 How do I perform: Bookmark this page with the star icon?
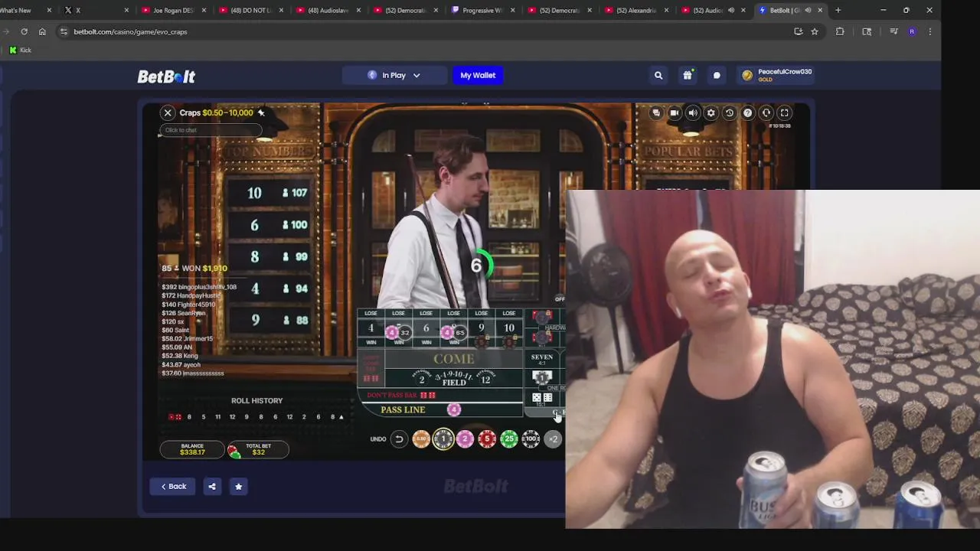tap(815, 31)
